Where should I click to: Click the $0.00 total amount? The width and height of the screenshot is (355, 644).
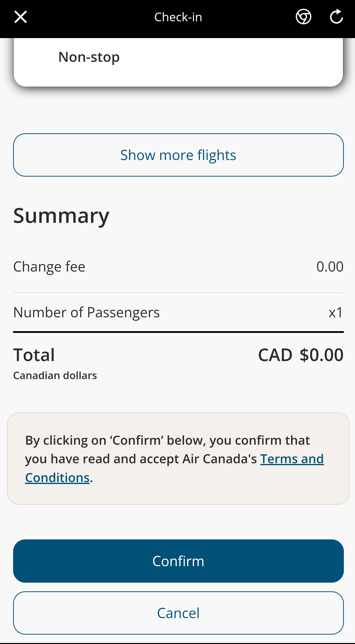pos(322,354)
